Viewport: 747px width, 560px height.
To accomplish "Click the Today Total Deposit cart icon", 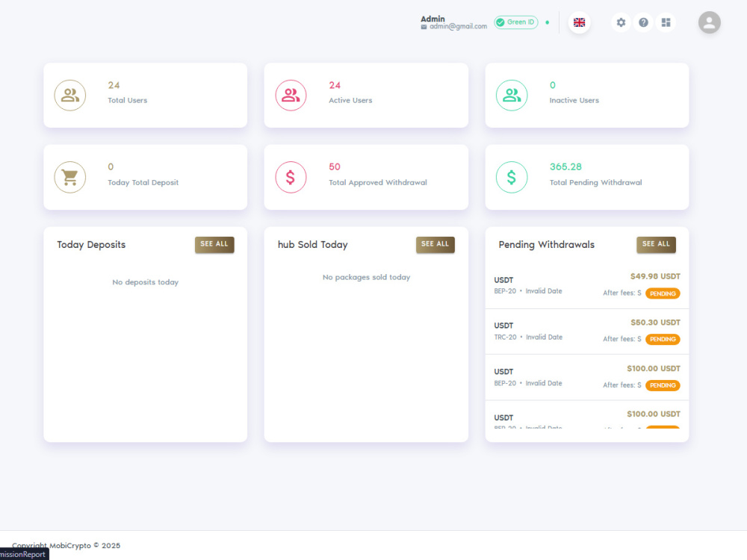I will (70, 177).
